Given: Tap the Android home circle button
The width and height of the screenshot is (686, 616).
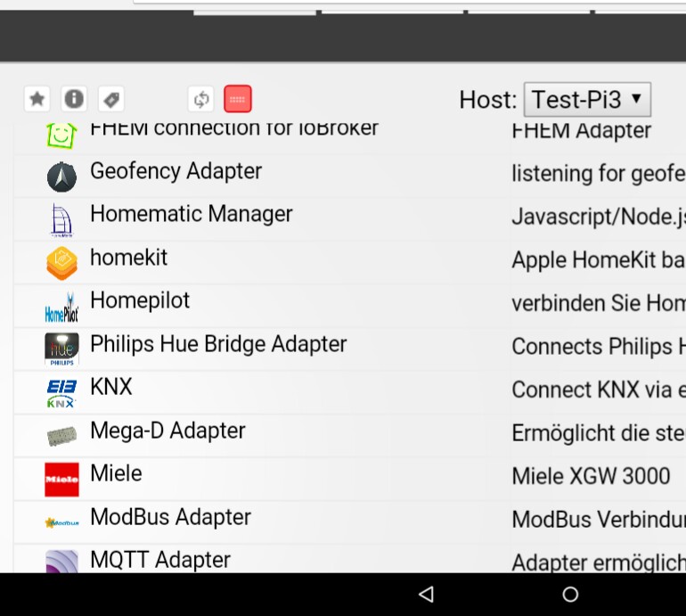Looking at the screenshot, I should click(x=570, y=594).
